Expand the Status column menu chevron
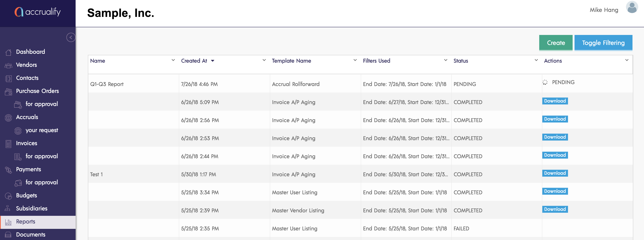 pos(536,60)
